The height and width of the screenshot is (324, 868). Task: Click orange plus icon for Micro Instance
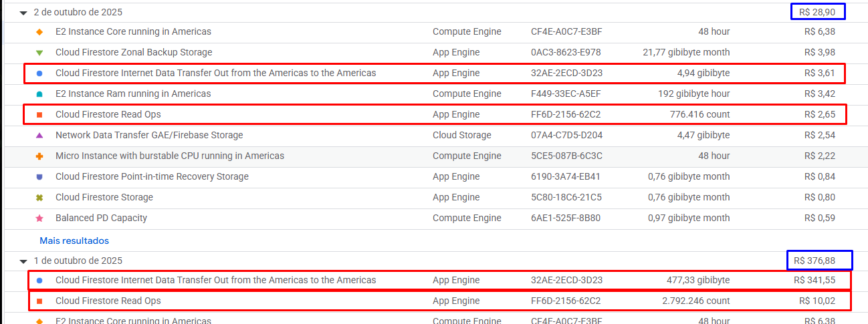[39, 156]
